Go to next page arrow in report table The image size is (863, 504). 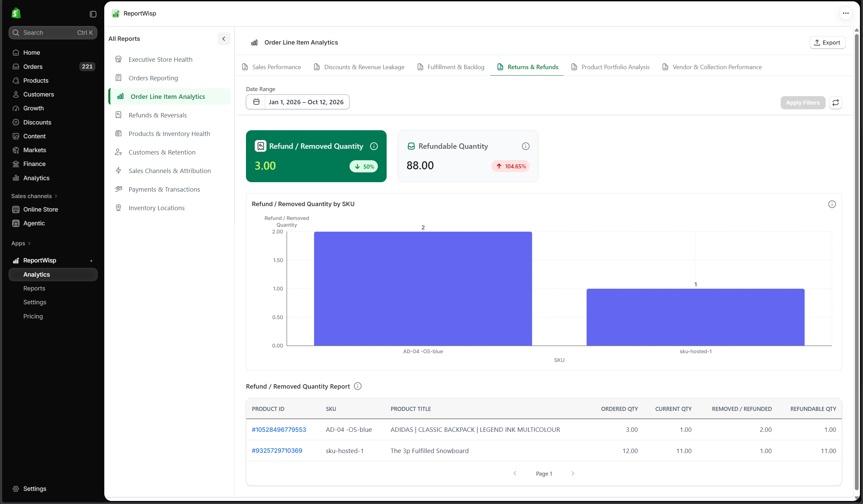click(573, 473)
